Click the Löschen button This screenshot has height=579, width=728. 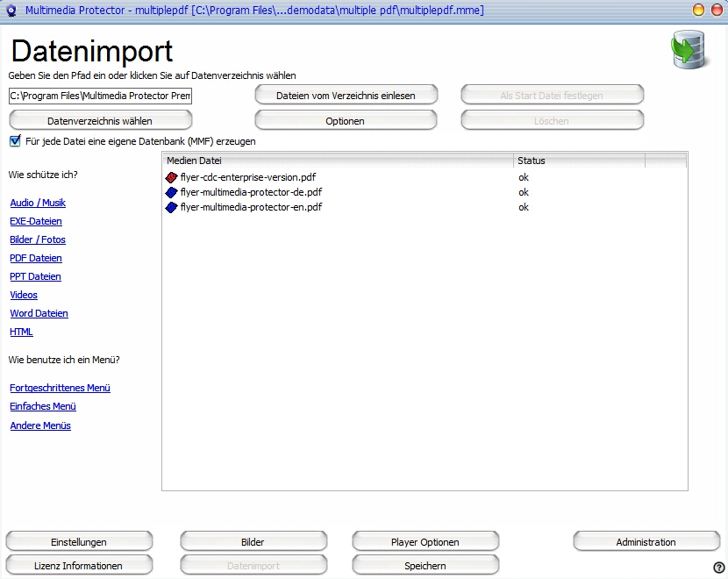coord(552,121)
